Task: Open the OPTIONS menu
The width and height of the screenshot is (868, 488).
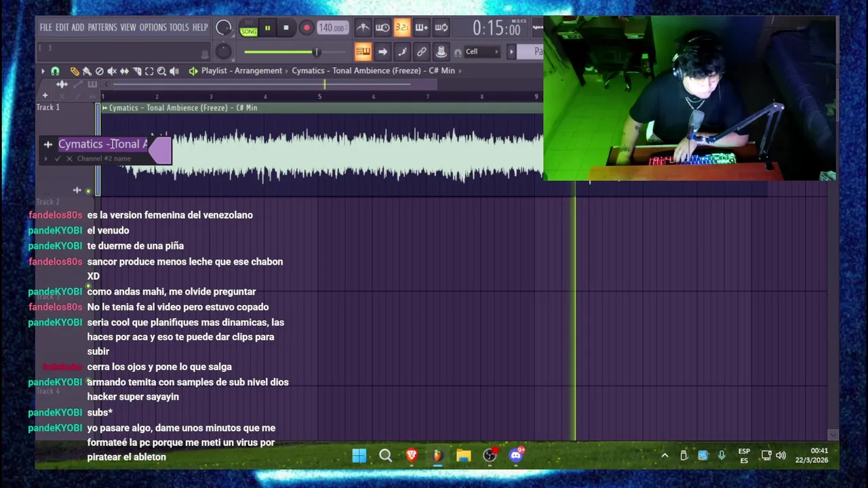Action: click(153, 28)
